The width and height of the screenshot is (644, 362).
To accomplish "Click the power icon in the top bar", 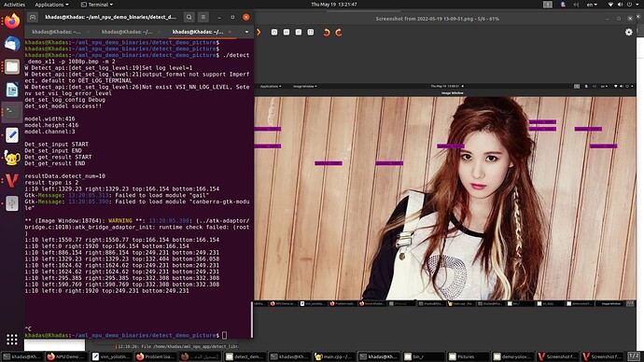I will (629, 5).
